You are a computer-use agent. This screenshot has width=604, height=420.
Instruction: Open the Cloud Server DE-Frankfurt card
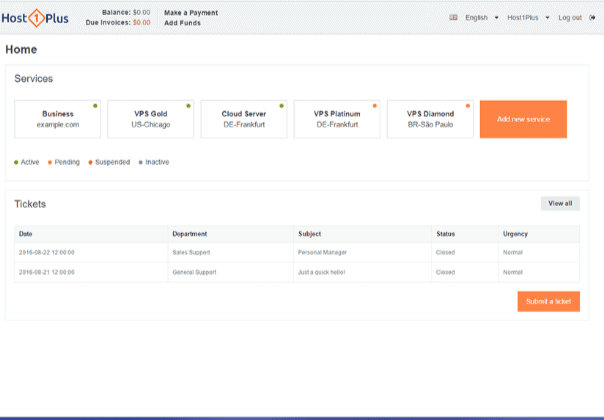point(244,119)
